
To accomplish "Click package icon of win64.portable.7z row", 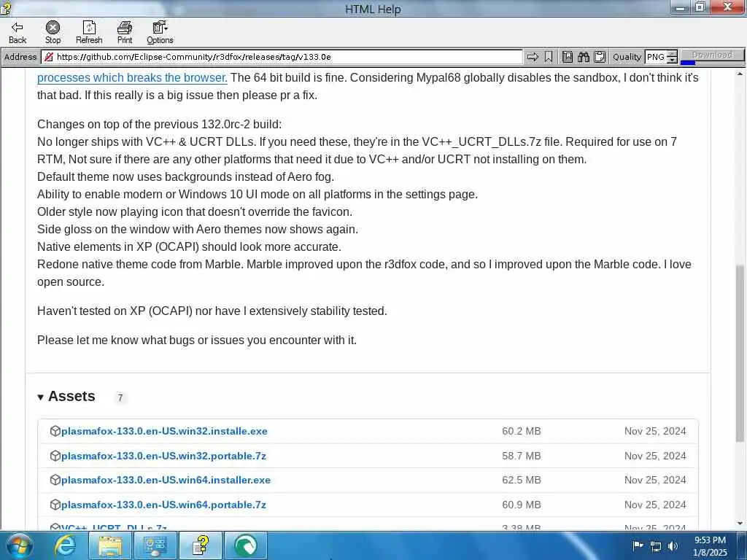I will (55, 505).
